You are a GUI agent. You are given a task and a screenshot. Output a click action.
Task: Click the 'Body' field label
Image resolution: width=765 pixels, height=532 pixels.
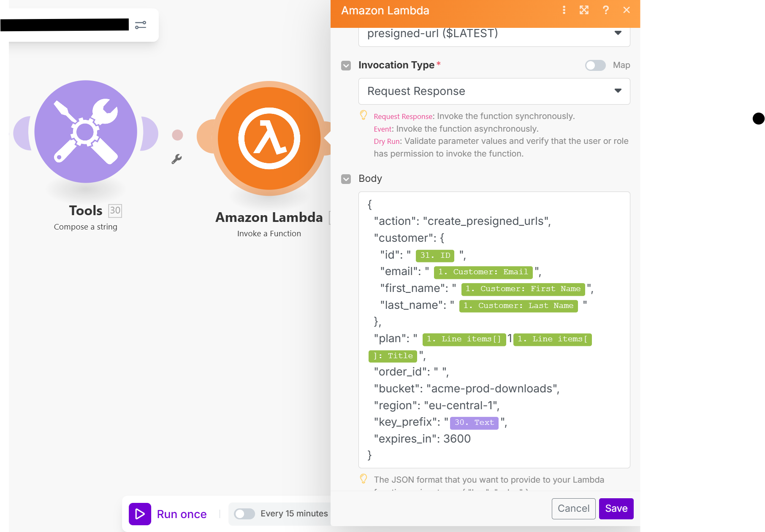[370, 179]
